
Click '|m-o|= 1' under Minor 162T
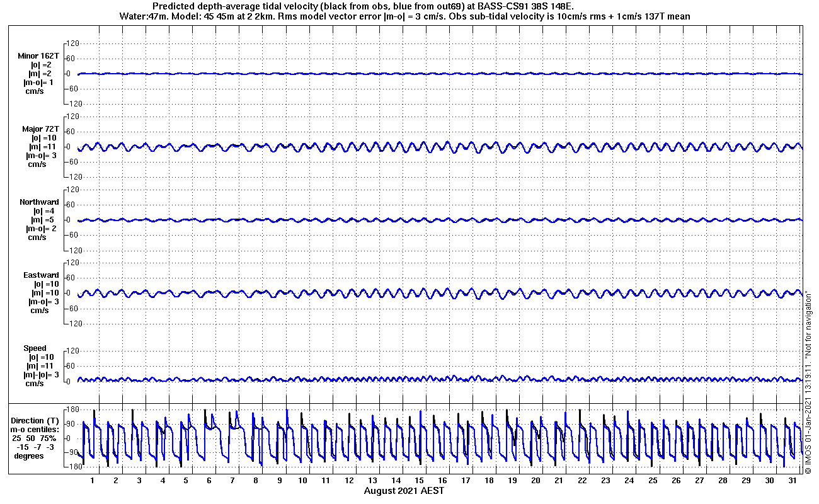(x=38, y=83)
